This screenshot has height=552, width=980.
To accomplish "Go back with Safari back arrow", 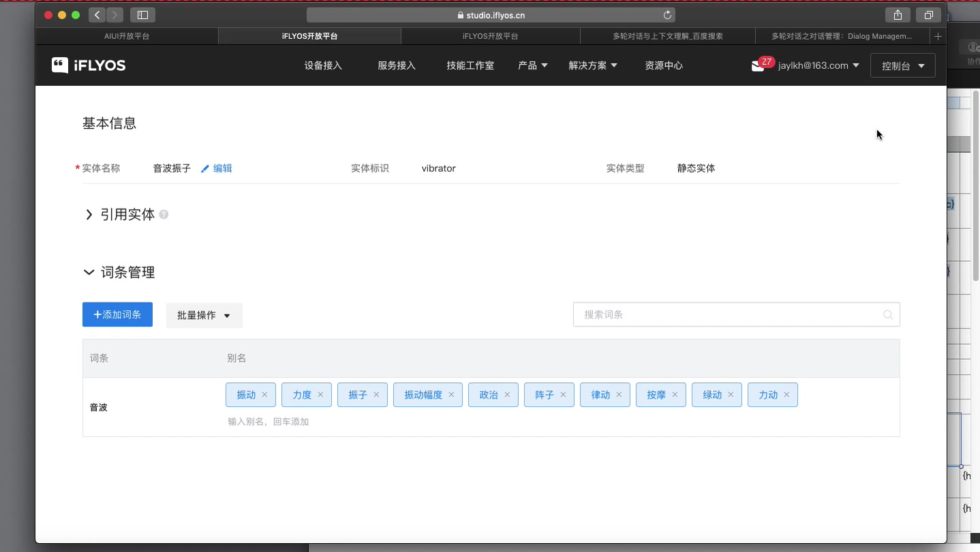I will [x=97, y=15].
